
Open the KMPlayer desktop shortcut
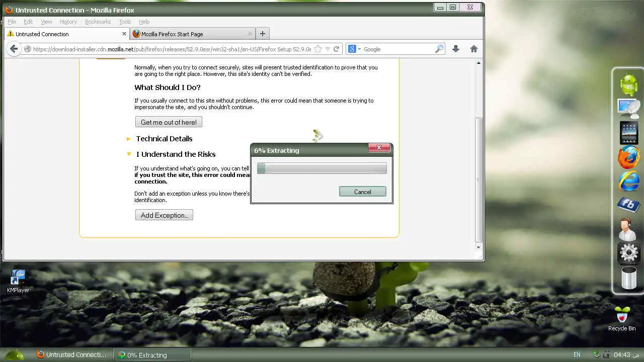18,282
